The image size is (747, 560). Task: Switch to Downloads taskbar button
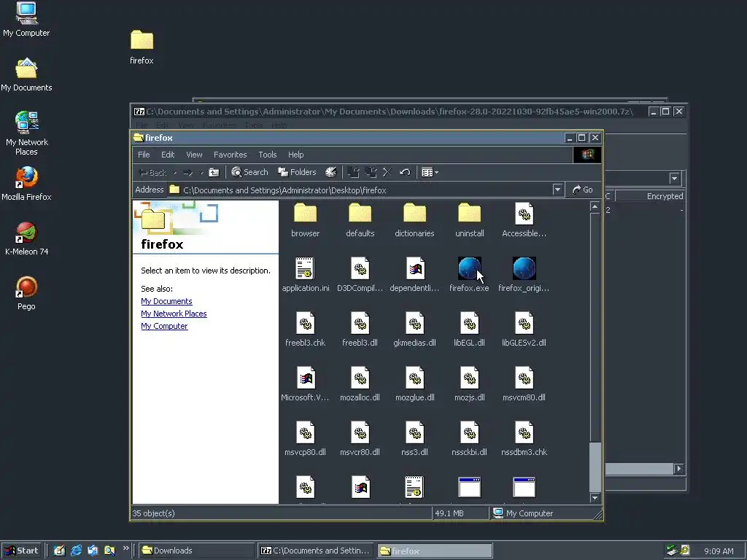(x=197, y=551)
